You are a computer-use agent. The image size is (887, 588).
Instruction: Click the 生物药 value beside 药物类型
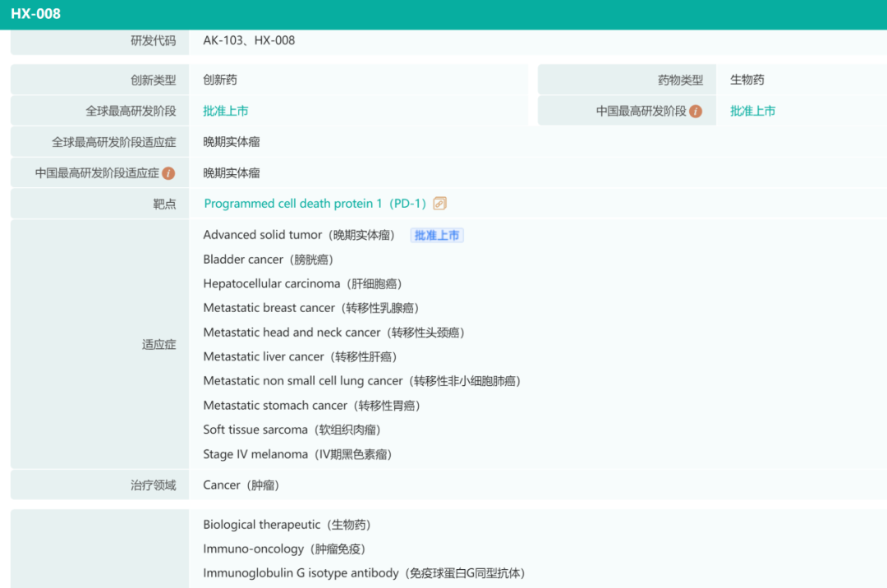point(749,79)
